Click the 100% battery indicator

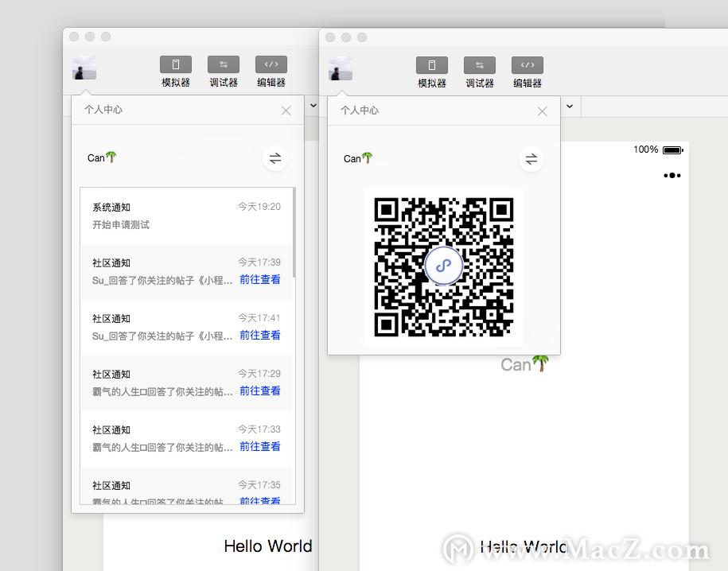[x=658, y=149]
